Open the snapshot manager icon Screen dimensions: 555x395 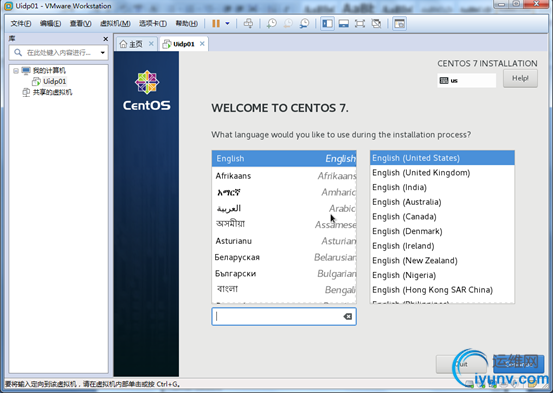pyautogui.click(x=304, y=24)
